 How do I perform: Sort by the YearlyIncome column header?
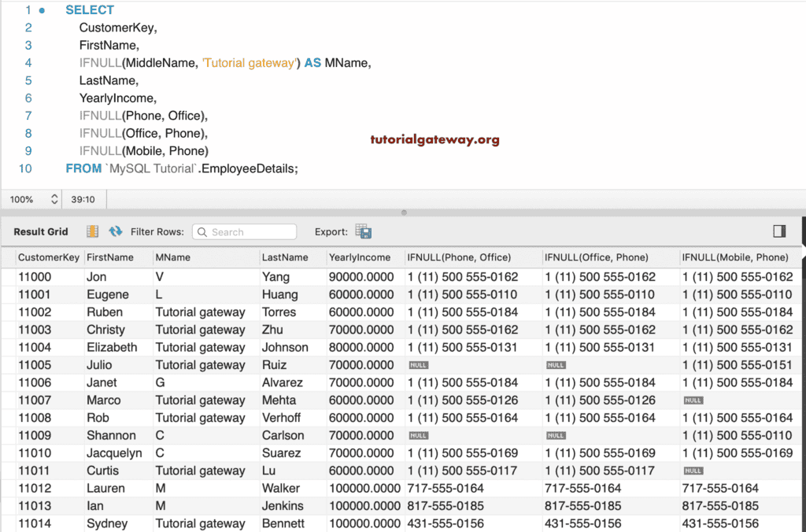tap(360, 257)
